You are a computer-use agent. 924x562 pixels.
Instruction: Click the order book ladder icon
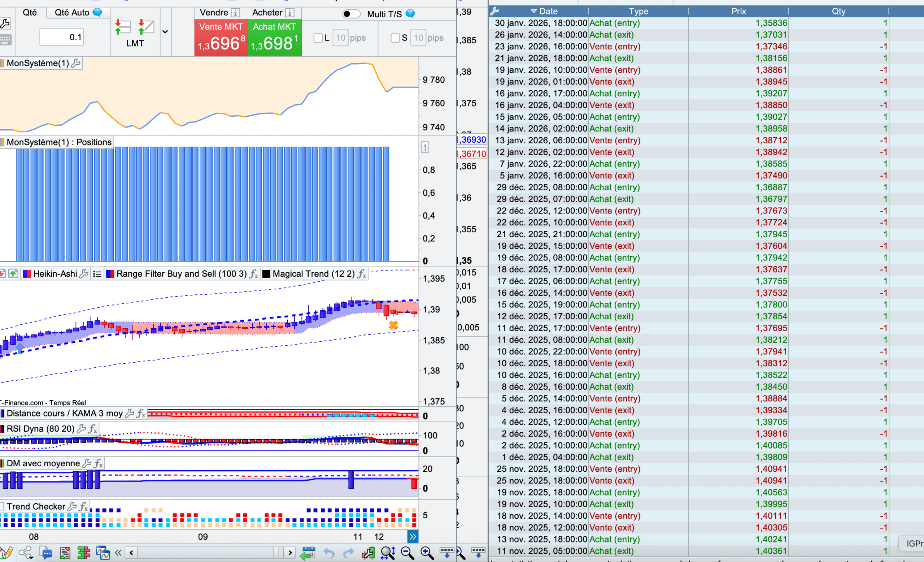coord(84,553)
